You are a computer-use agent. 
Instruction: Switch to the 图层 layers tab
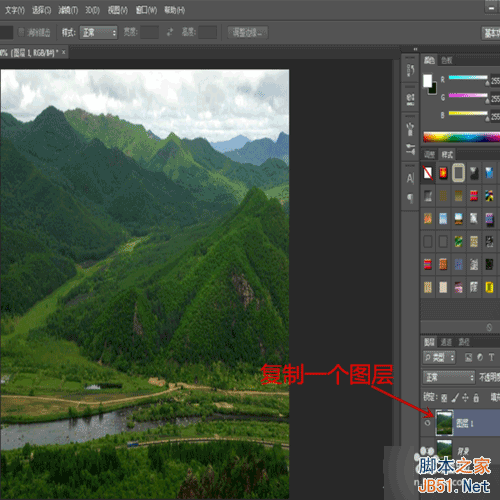tap(429, 342)
